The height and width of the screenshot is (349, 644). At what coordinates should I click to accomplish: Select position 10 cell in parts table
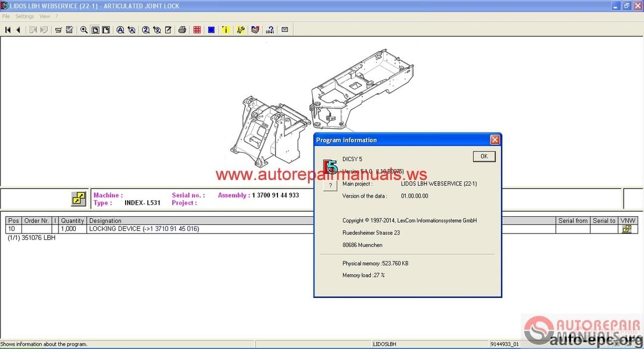pos(14,229)
